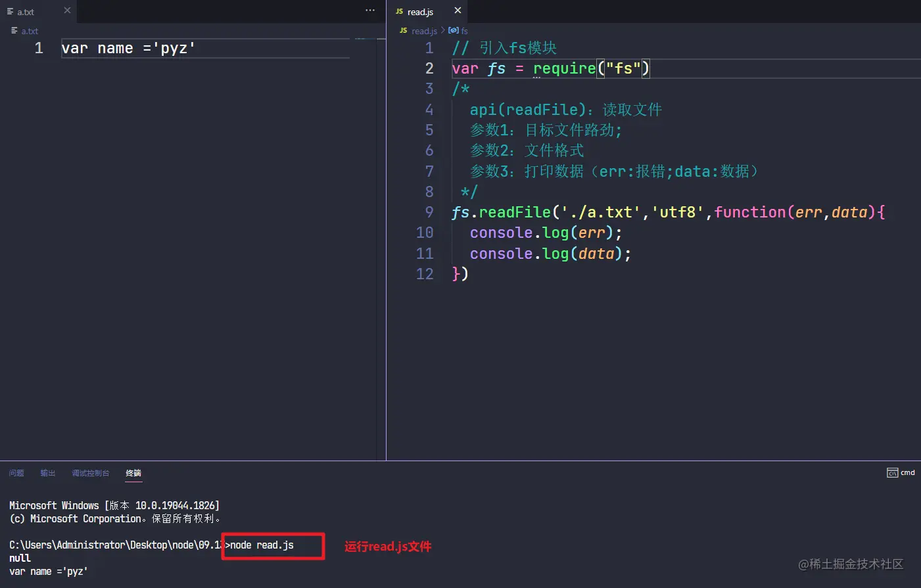
Task: Open the fs symbol breadcrumb
Action: [x=464, y=31]
